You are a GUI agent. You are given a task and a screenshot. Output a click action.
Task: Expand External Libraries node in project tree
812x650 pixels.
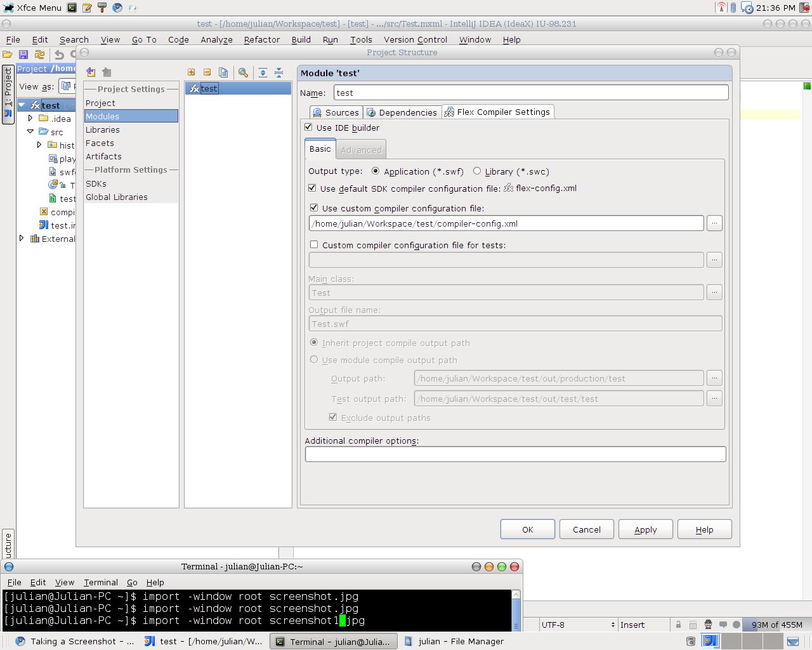tap(22, 238)
